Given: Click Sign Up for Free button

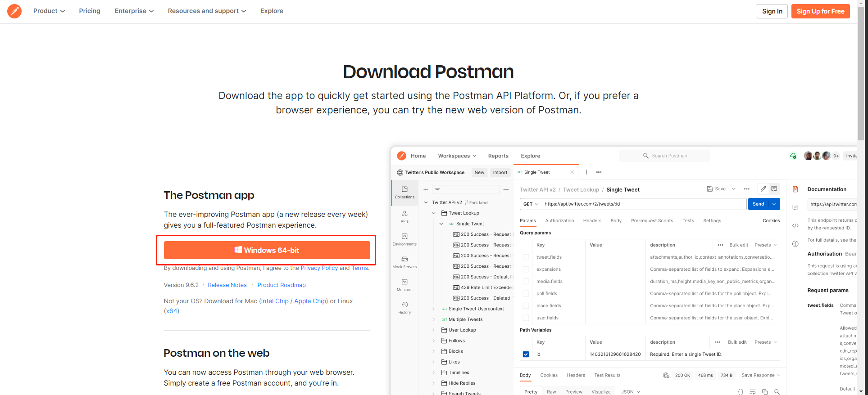Looking at the screenshot, I should (x=820, y=11).
